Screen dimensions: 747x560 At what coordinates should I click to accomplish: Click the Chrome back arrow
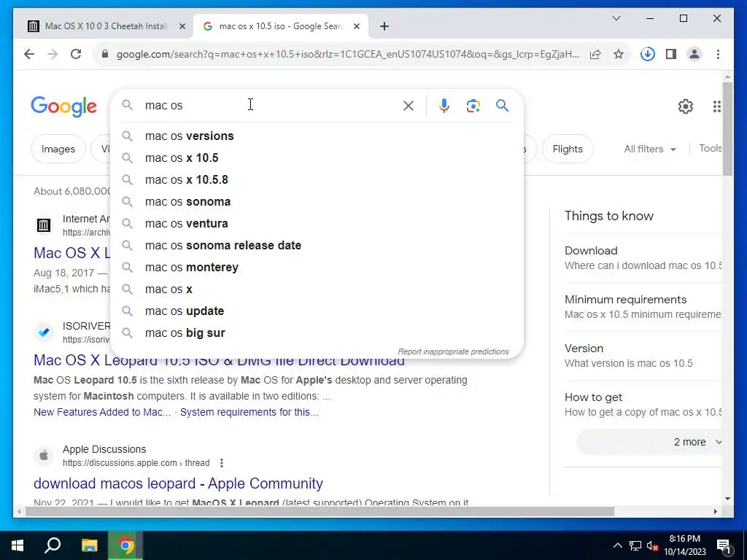(29, 54)
